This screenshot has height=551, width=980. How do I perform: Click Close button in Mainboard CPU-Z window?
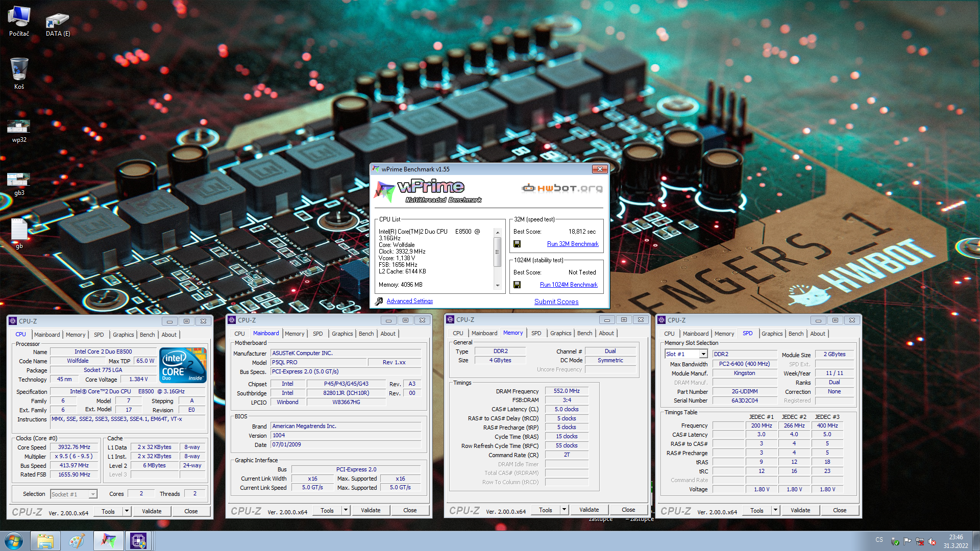click(410, 510)
